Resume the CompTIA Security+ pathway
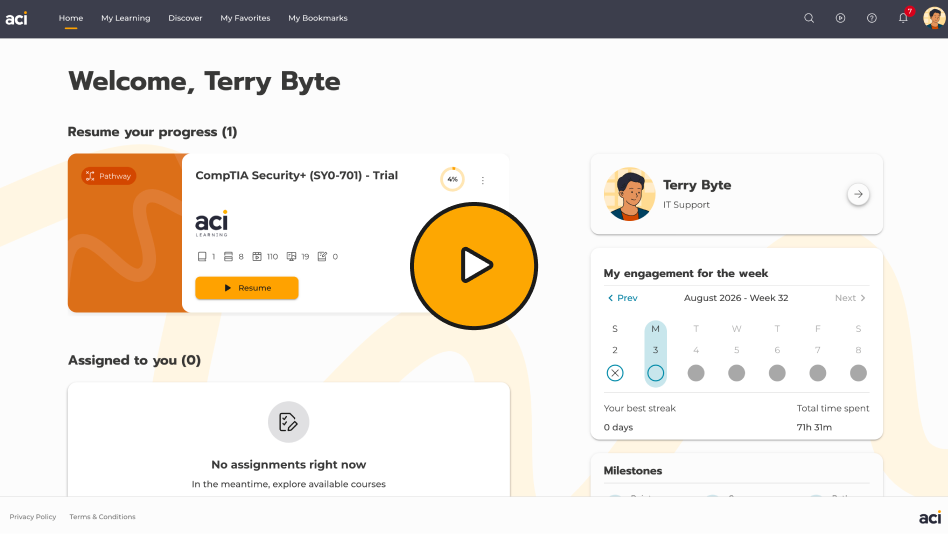Screen dimensions: 948x534 (x=247, y=288)
